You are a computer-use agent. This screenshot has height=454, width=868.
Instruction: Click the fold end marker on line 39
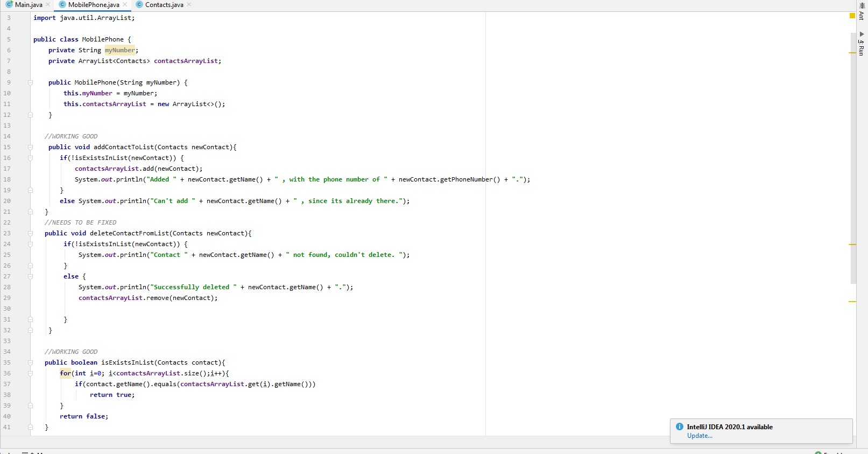click(30, 406)
